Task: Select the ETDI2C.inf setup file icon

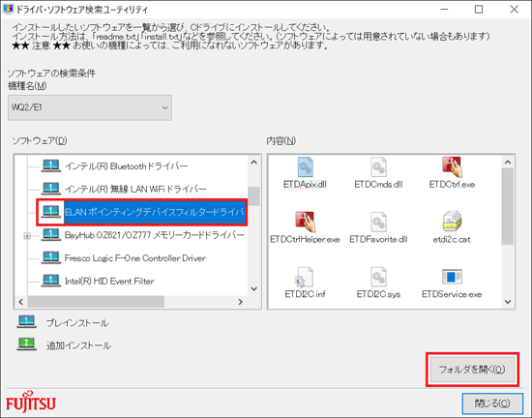Action: (x=305, y=277)
